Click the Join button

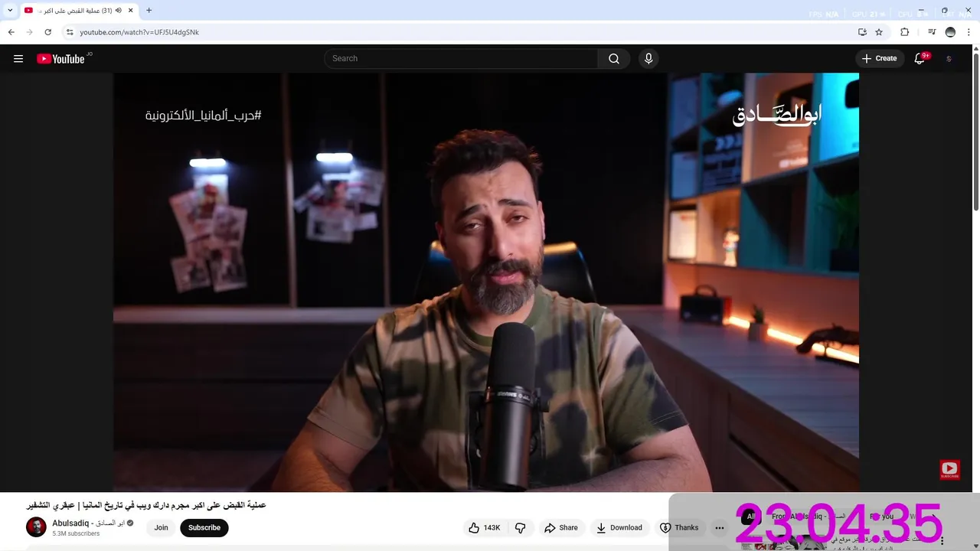161,528
